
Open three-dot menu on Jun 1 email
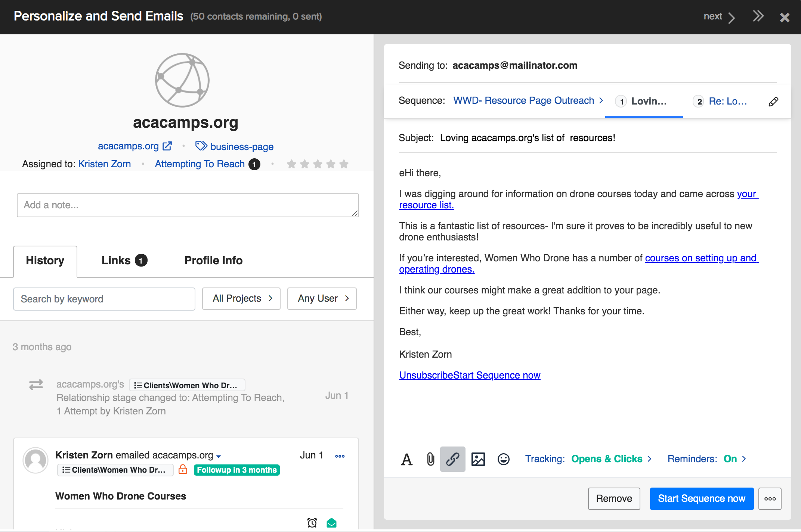(340, 456)
